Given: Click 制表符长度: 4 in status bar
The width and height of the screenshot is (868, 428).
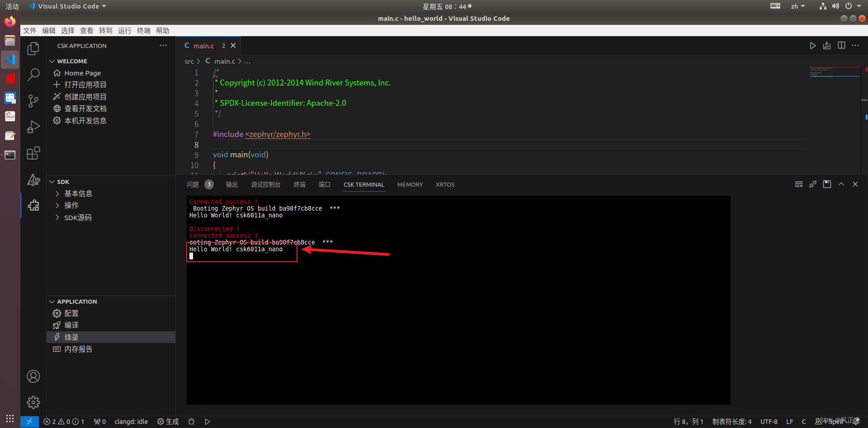Looking at the screenshot, I should (x=732, y=422).
